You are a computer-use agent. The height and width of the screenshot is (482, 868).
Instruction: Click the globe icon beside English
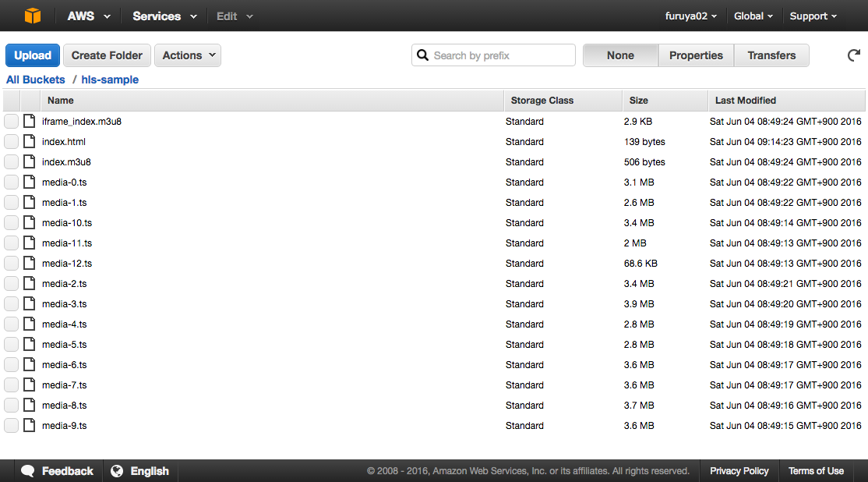[117, 471]
